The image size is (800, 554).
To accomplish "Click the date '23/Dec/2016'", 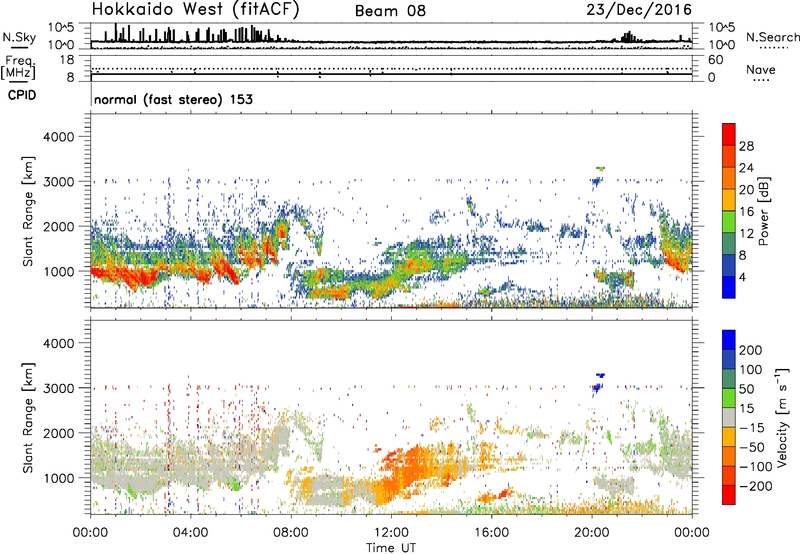I will 639,10.
